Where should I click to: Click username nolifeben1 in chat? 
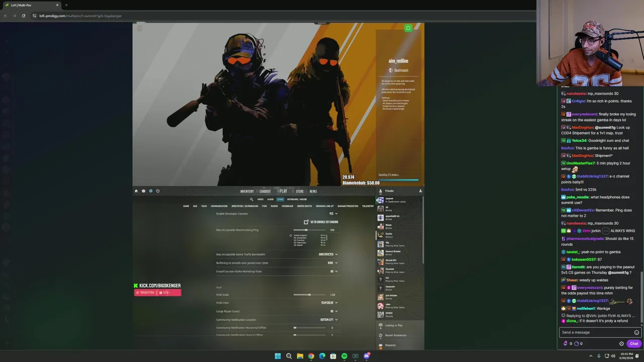586,308
